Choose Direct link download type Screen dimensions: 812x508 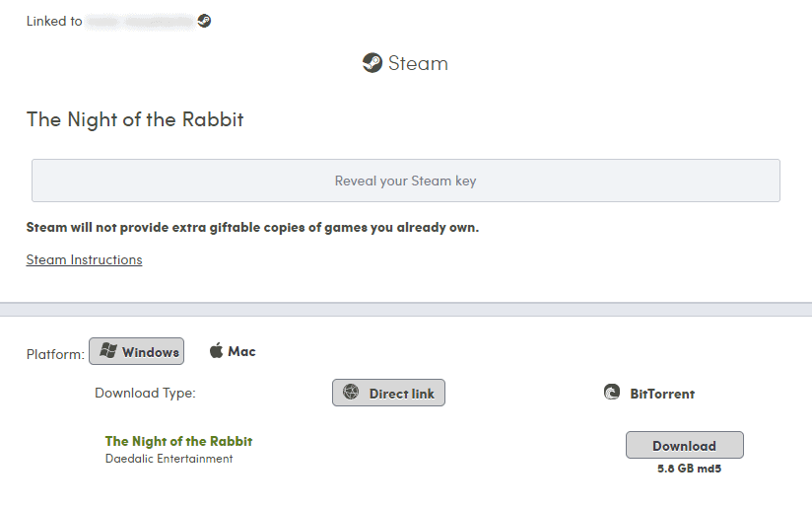point(388,393)
